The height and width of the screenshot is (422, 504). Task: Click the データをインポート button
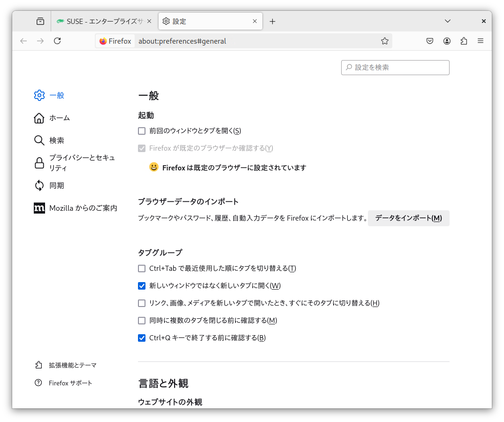click(408, 218)
